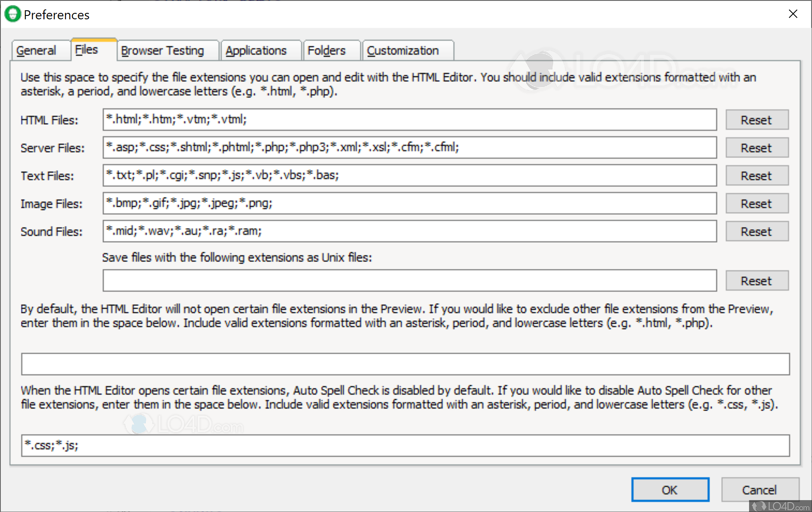This screenshot has width=812, height=512.
Task: Open the Browser Testing tab
Action: click(163, 51)
